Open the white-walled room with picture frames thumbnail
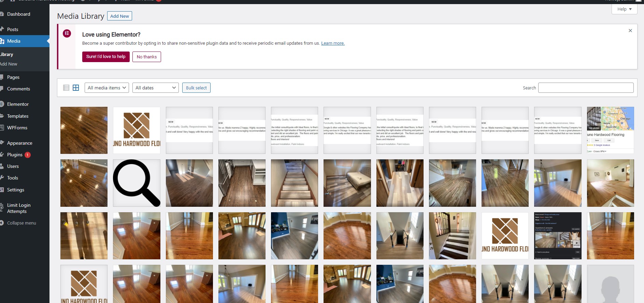Image resolution: width=644 pixels, height=303 pixels. [x=610, y=183]
